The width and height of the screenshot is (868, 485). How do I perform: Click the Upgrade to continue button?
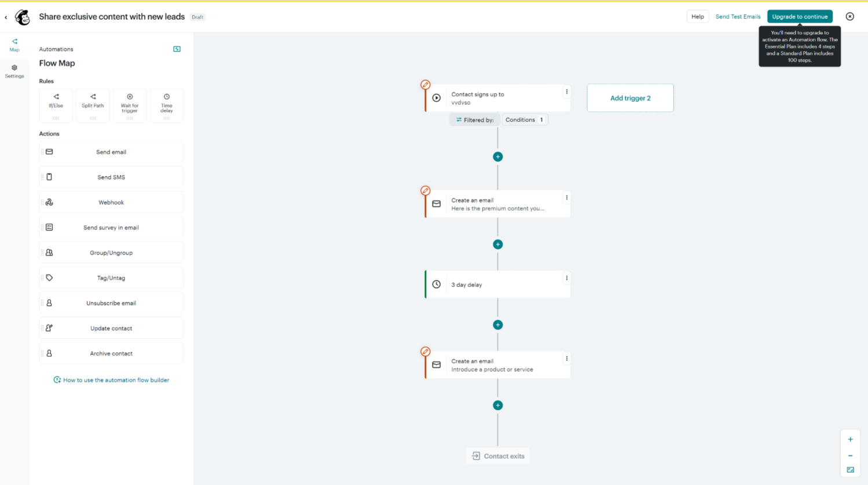click(800, 16)
